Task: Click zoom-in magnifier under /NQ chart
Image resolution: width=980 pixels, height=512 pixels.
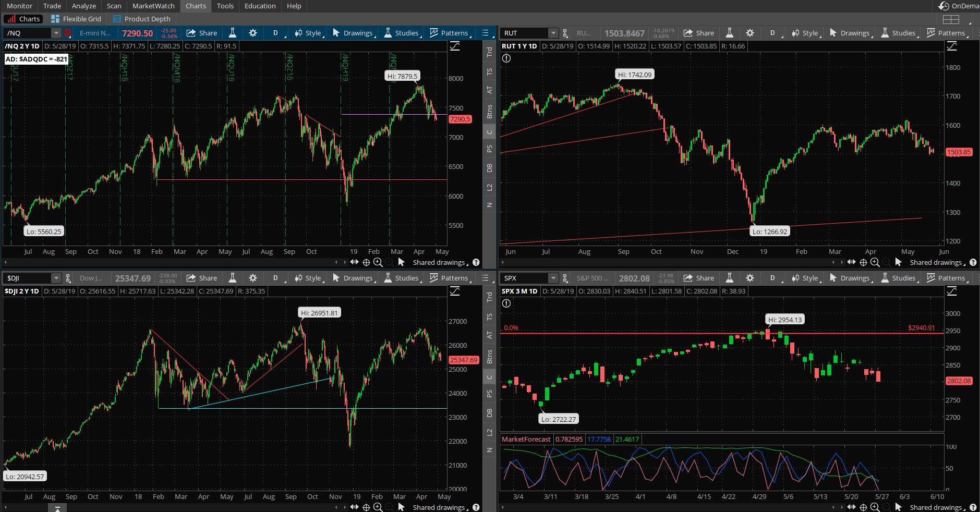Action: click(378, 262)
